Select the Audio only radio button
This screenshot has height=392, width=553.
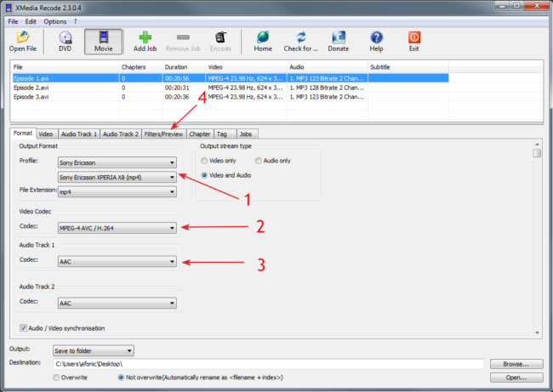(x=258, y=161)
